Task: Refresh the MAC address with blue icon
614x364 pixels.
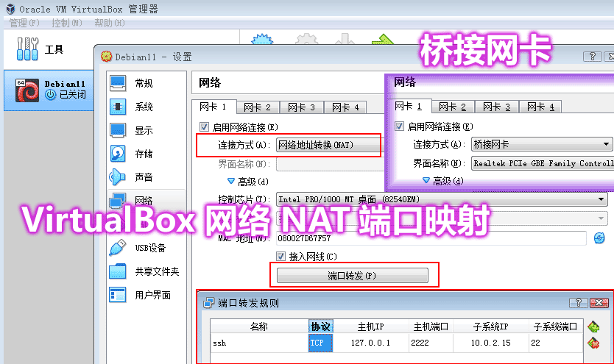Action: click(x=599, y=238)
